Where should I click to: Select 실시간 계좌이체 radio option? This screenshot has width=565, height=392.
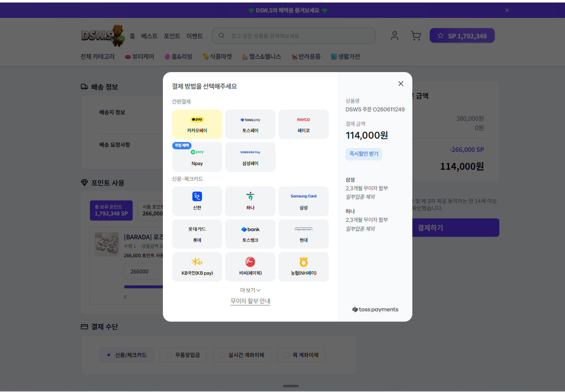pos(241,355)
